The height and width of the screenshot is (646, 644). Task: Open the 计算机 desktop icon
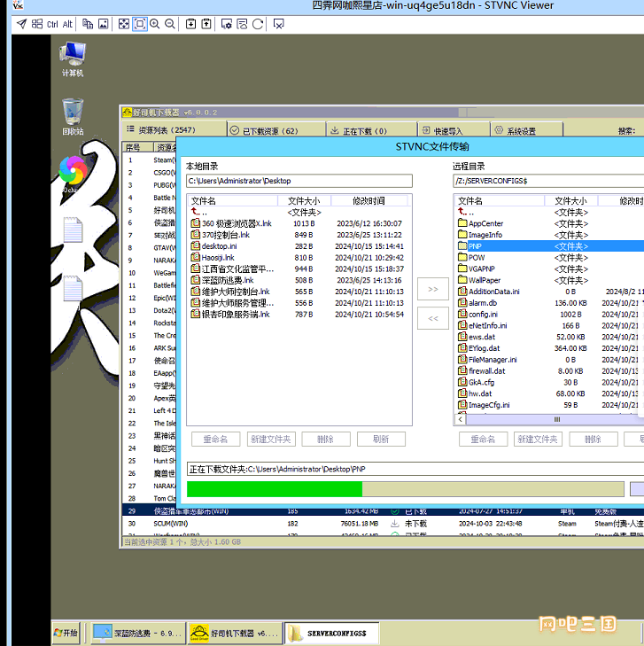73,58
